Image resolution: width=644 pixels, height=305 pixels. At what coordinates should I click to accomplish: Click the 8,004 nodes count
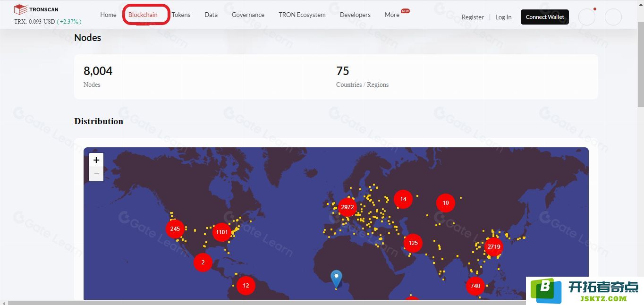coord(98,71)
